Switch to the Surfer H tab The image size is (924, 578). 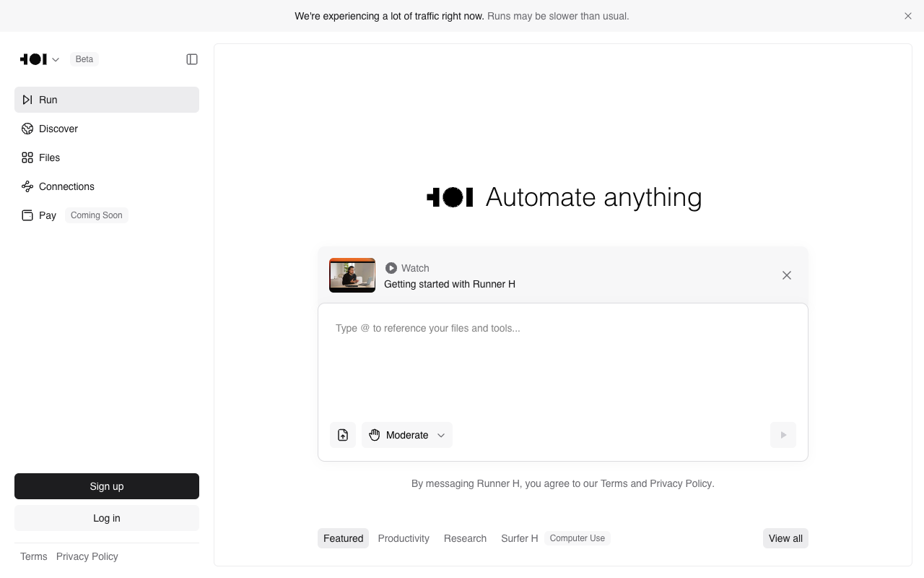coord(520,538)
